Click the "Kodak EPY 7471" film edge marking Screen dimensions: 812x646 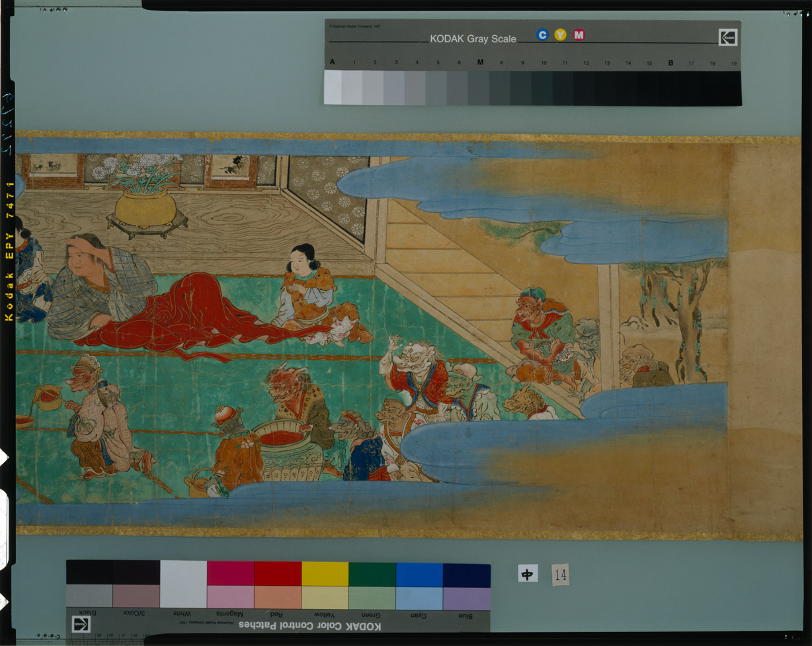pyautogui.click(x=9, y=251)
